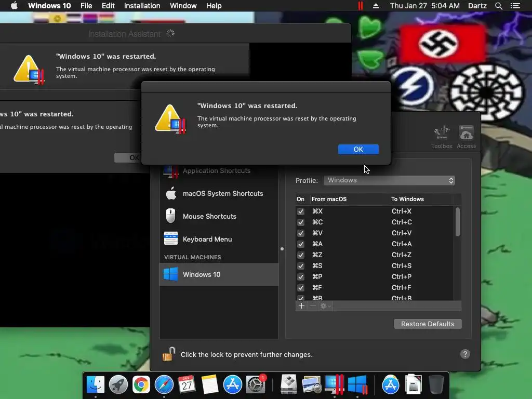Toggle the ⌘X to Ctrl+X shortcut checkbox
This screenshot has width=532, height=399.
[x=301, y=211]
